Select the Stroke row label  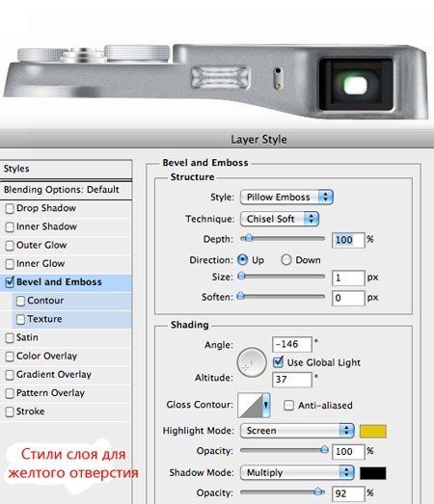click(x=30, y=411)
